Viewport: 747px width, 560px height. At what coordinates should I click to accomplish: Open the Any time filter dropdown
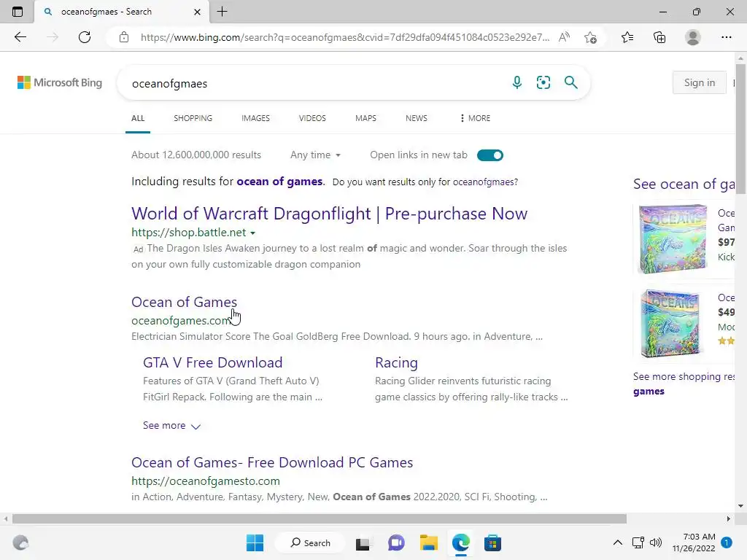(315, 155)
